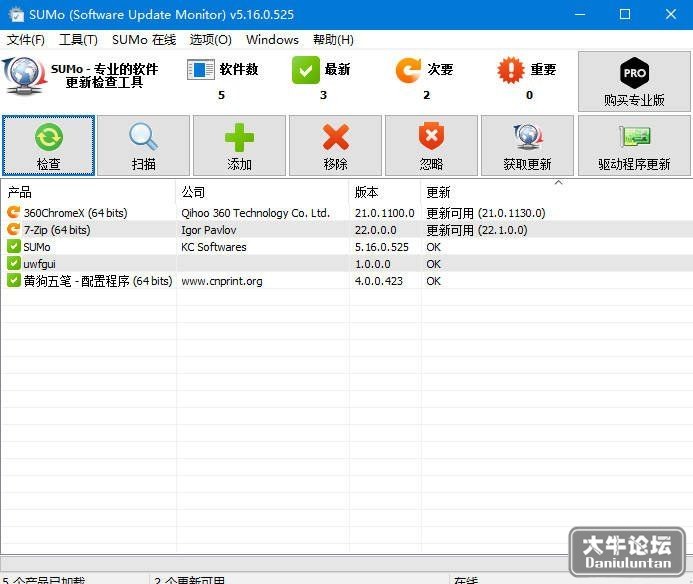
Task: Select the uwfgui product row
Action: tap(346, 263)
